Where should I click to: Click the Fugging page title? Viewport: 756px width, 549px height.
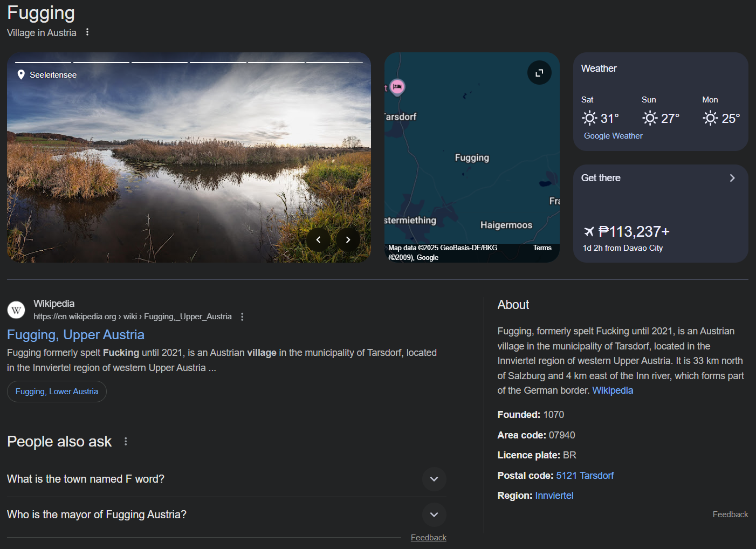pos(41,13)
